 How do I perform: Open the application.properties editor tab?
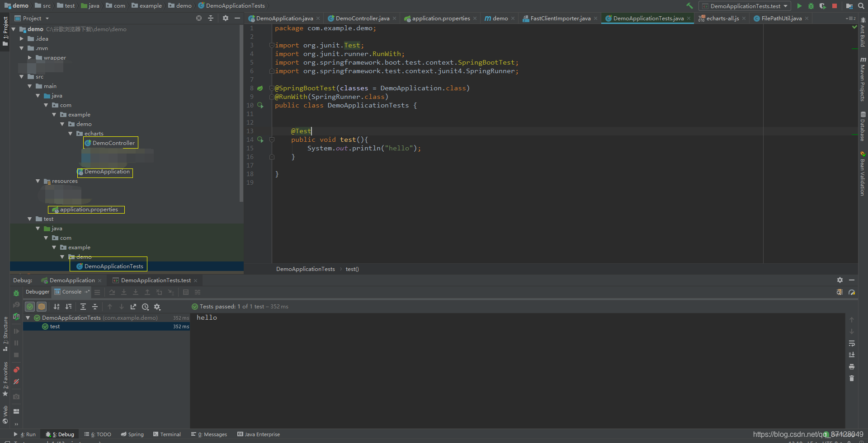(x=441, y=19)
